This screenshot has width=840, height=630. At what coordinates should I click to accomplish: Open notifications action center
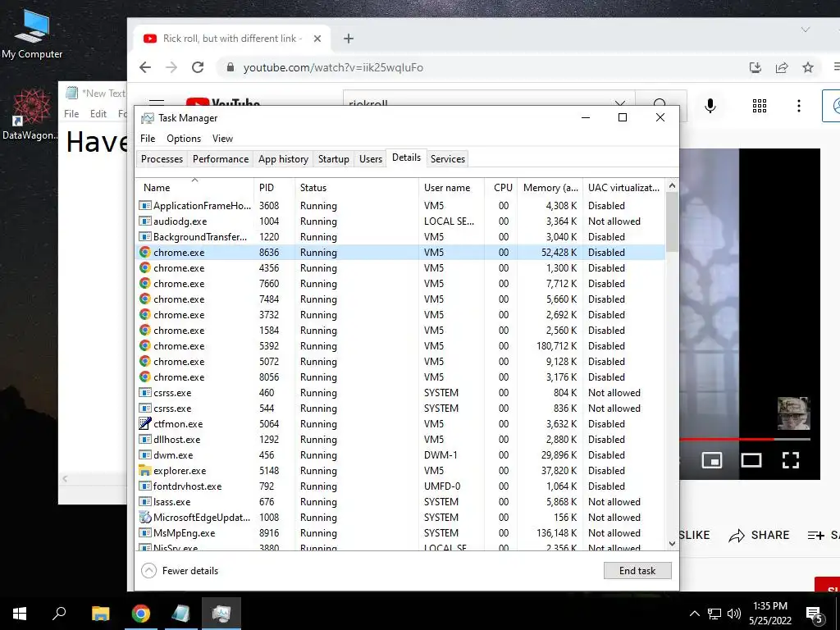point(815,614)
